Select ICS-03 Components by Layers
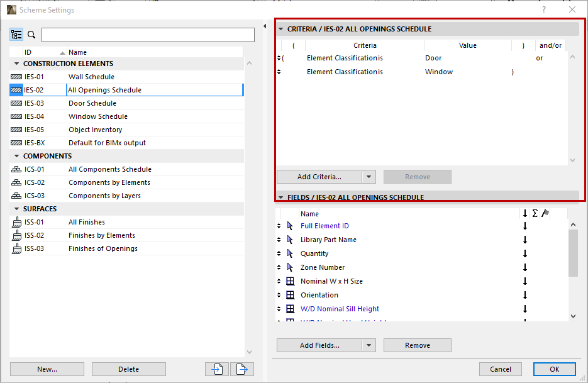Image resolution: width=588 pixels, height=383 pixels. pos(126,196)
